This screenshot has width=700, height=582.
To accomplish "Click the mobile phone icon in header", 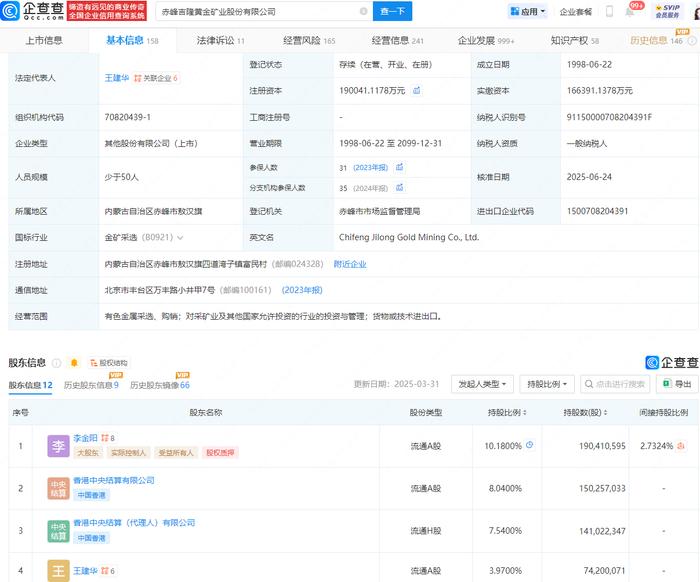I will [x=609, y=11].
